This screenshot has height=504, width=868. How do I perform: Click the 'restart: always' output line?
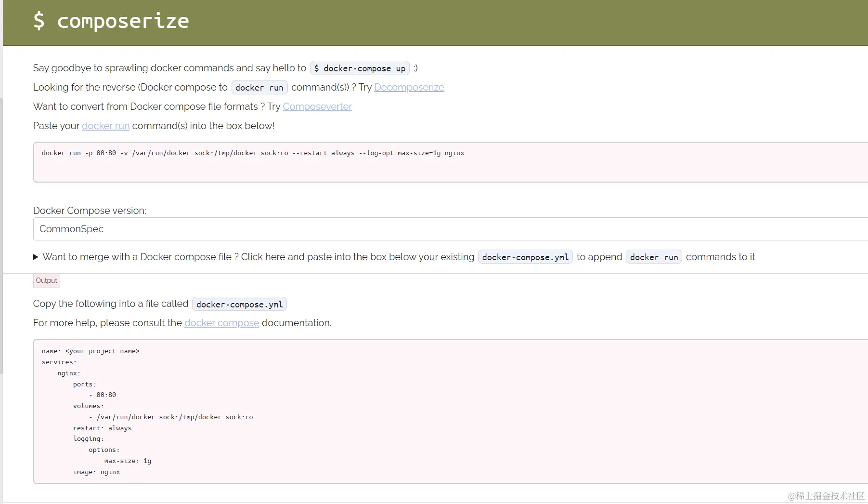[102, 428]
